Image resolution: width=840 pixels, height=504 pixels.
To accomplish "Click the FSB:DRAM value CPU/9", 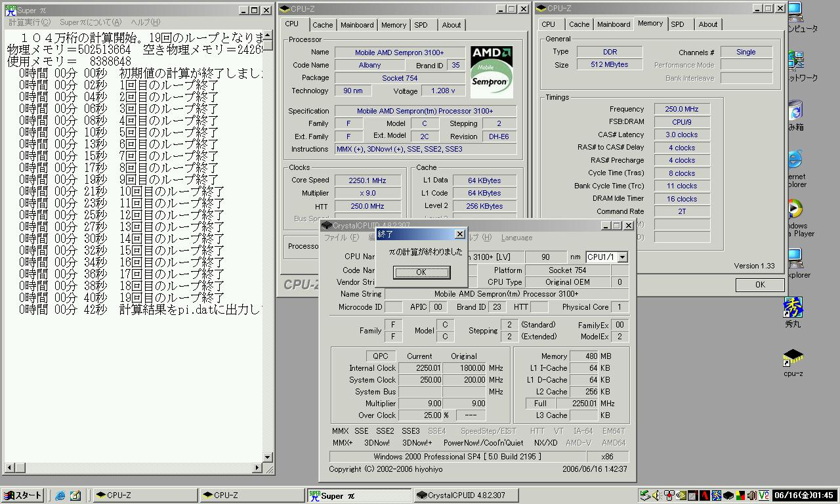I will click(682, 122).
